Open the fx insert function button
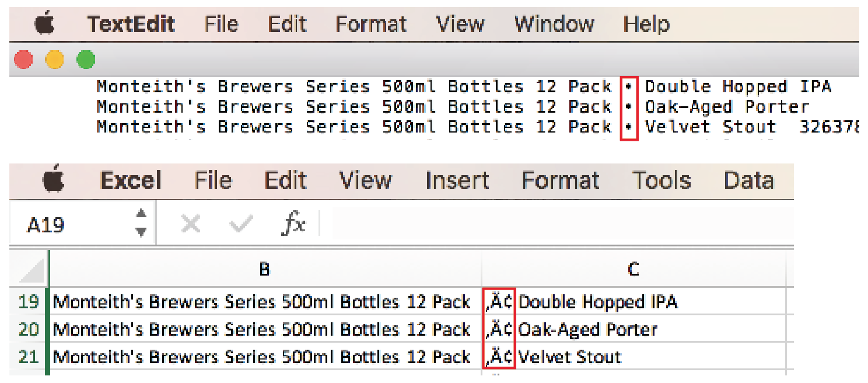The width and height of the screenshot is (868, 383). coord(293,224)
